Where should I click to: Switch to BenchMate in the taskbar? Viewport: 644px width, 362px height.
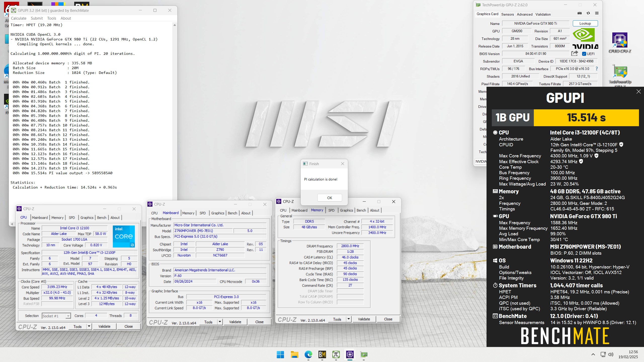tap(322, 354)
